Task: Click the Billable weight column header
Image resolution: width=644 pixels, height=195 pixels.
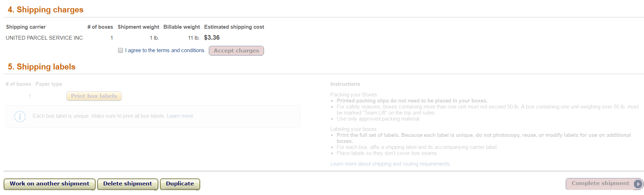Action: (x=181, y=27)
